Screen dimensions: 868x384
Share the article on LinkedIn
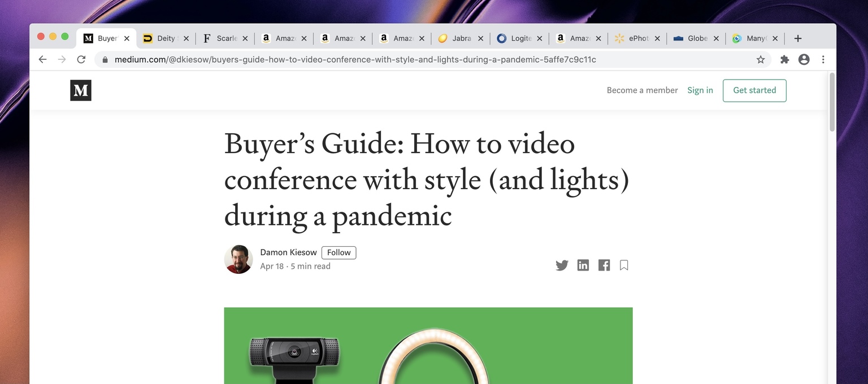tap(583, 265)
